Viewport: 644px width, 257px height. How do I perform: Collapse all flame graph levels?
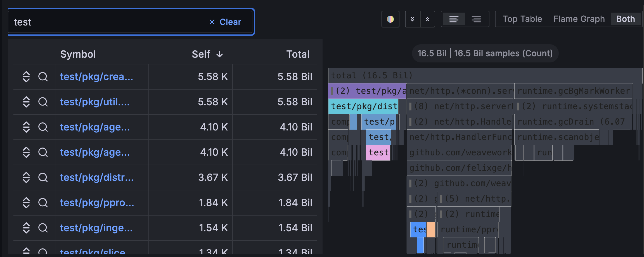click(413, 19)
